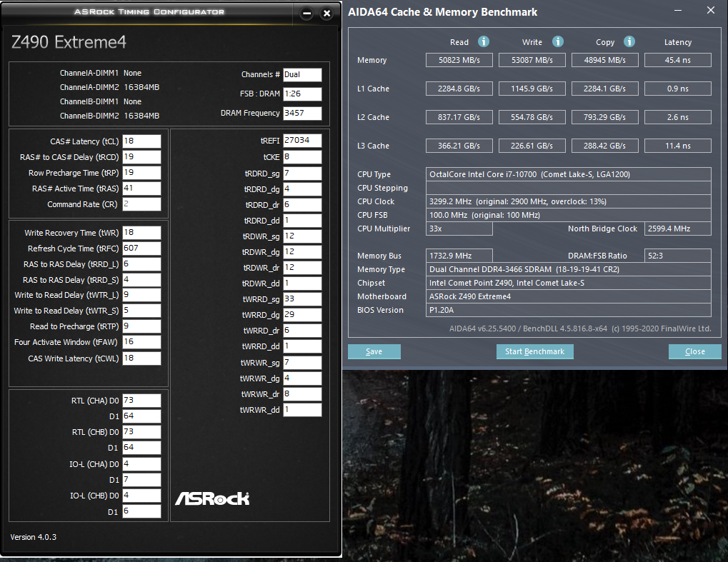Screen dimensions: 728x562
Task: Click the Four Activate Window (tFAW) field
Action: pyautogui.click(x=141, y=342)
